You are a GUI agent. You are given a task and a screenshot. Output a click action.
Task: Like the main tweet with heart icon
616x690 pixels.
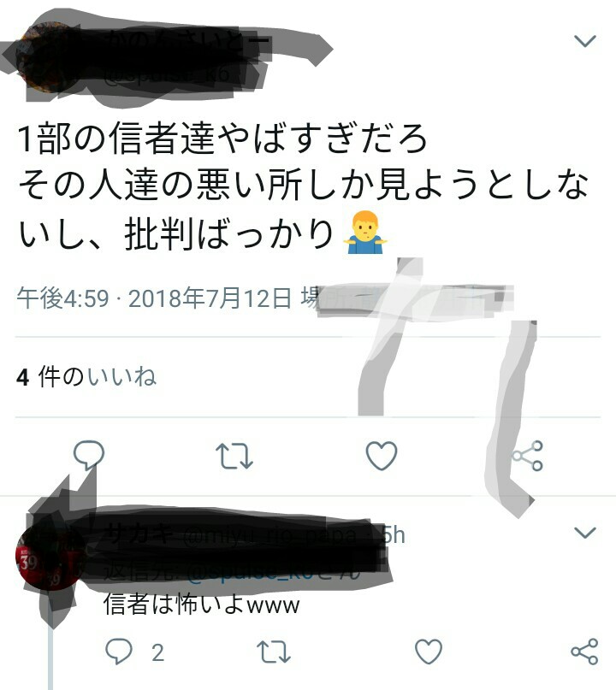pos(382,456)
